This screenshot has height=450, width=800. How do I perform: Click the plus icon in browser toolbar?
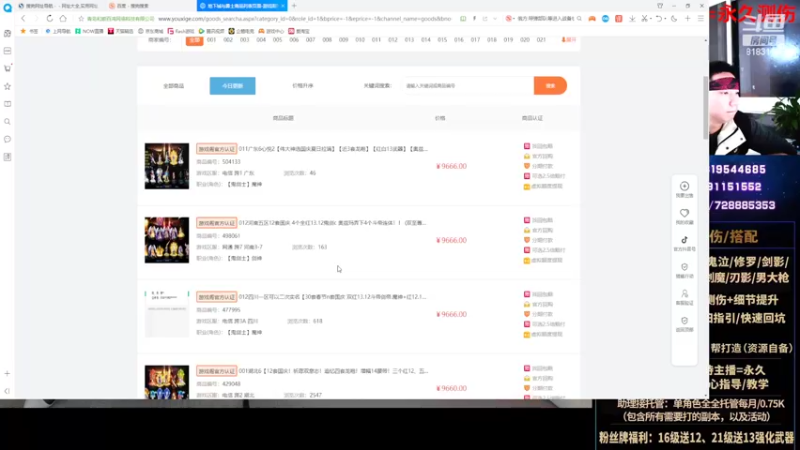[687, 18]
